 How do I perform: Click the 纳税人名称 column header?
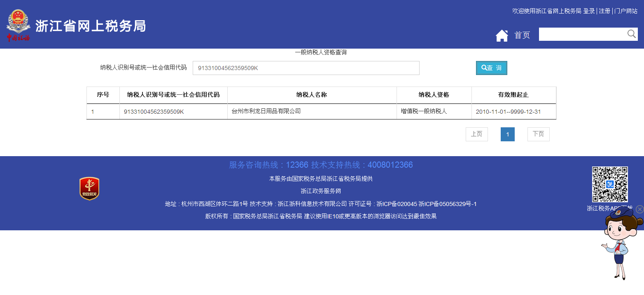(x=312, y=95)
